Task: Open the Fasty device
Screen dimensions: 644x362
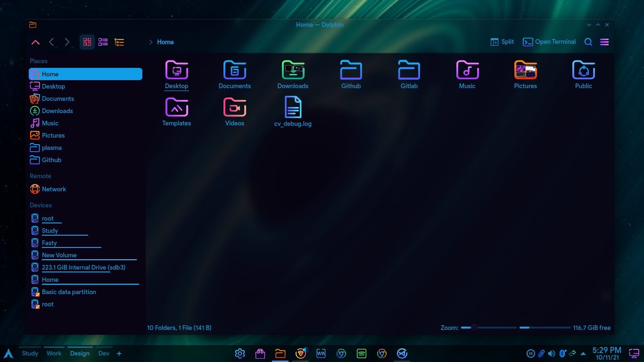Action: tap(85, 243)
